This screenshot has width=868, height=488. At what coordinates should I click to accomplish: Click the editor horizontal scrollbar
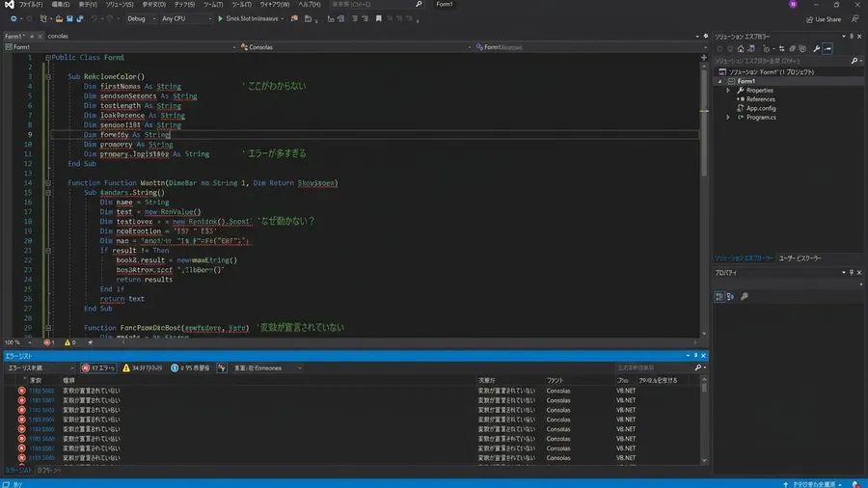410,342
